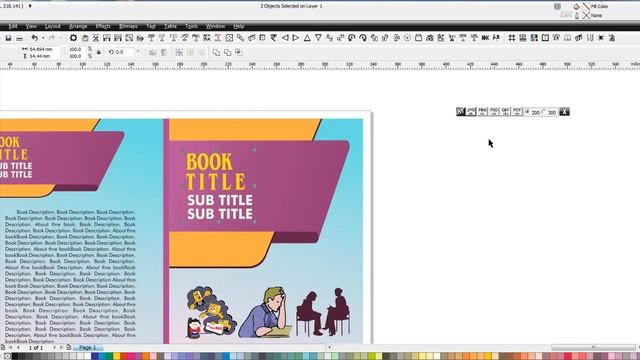This screenshot has height=360, width=640.
Task: Select the 300 resolution radio button
Action: point(544,111)
